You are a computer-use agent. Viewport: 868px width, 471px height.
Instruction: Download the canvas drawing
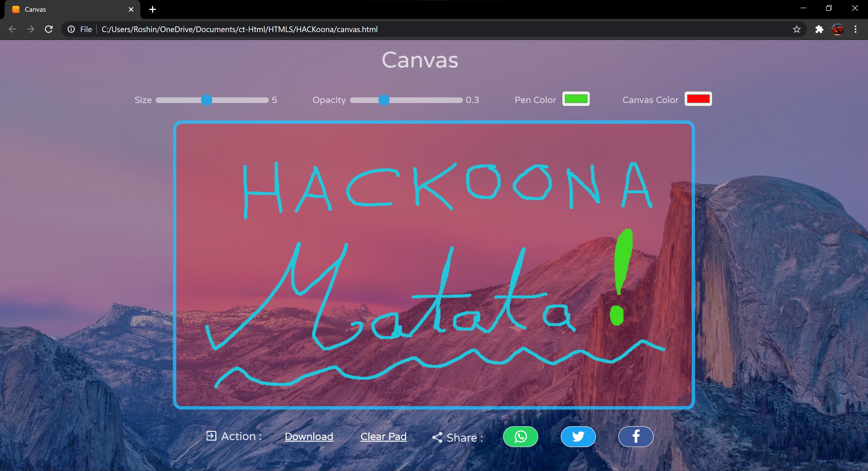click(x=309, y=437)
